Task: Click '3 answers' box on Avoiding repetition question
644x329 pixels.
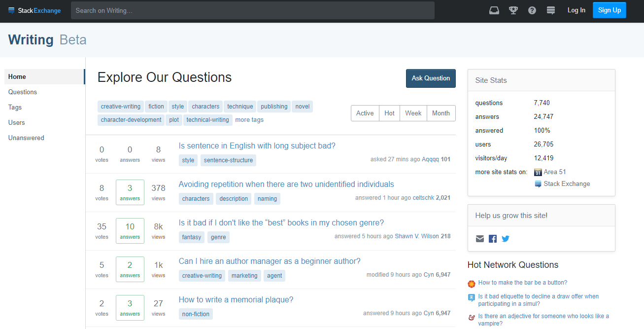Action: click(x=130, y=192)
